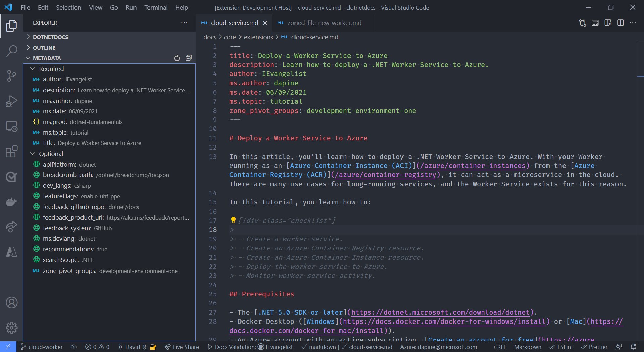Open editor More Actions ellipsis
Image resolution: width=644 pixels, height=352 pixels.
pos(633,23)
